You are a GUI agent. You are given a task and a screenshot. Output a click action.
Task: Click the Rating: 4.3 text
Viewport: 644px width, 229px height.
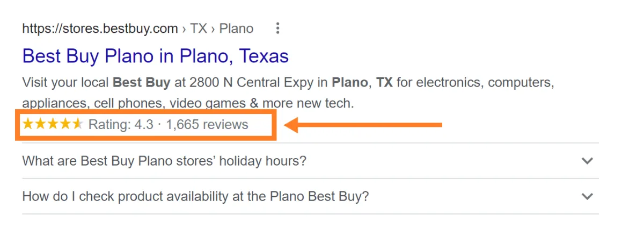[x=121, y=125]
